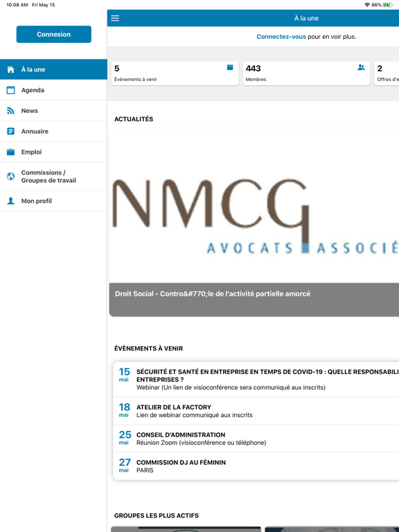Open the 2 Offres d'emploi card
This screenshot has width=399, height=532.
387,73
